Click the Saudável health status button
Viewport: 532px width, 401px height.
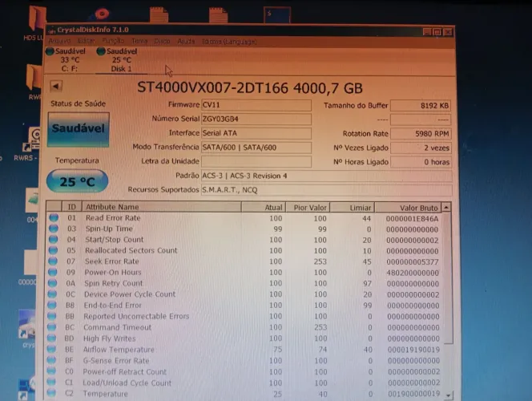click(x=79, y=129)
